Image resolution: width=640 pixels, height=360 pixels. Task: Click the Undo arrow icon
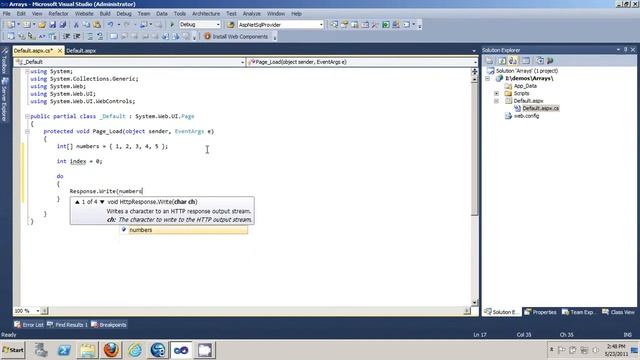pyautogui.click(x=110, y=25)
